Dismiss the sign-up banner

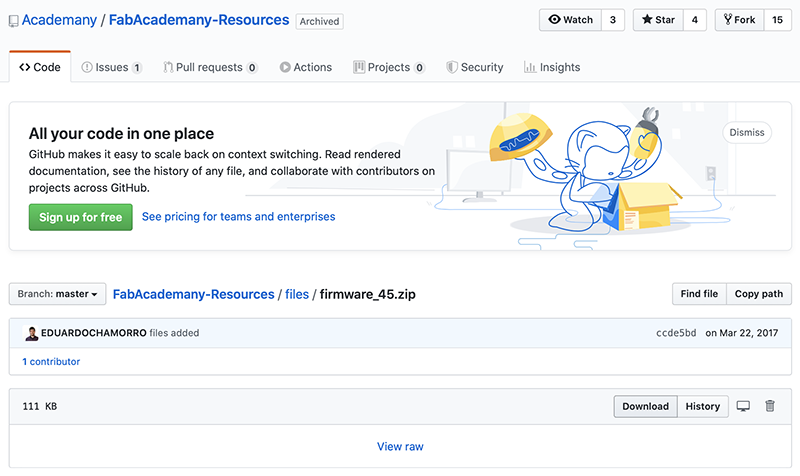747,133
